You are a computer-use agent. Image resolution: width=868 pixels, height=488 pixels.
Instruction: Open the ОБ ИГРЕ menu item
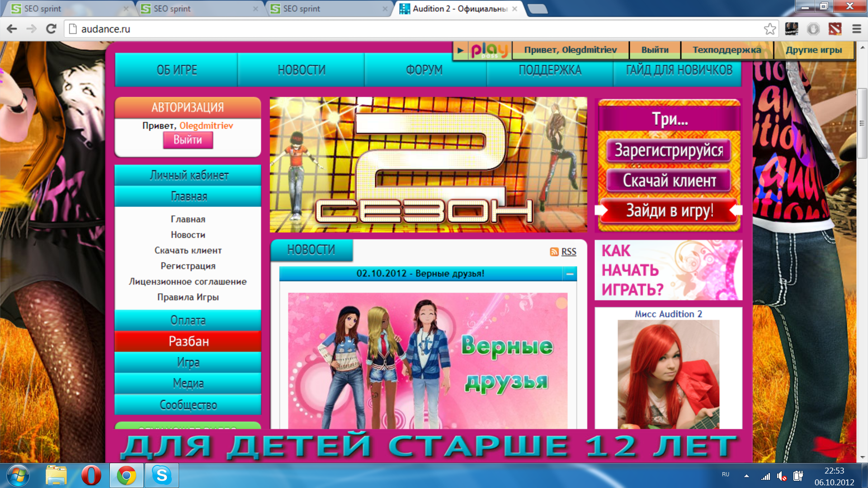[x=176, y=70]
